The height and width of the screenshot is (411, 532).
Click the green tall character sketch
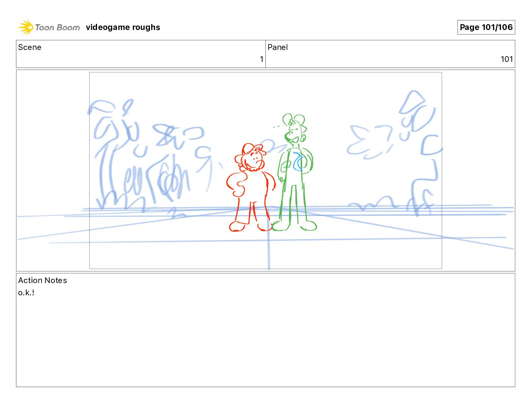pyautogui.click(x=295, y=172)
